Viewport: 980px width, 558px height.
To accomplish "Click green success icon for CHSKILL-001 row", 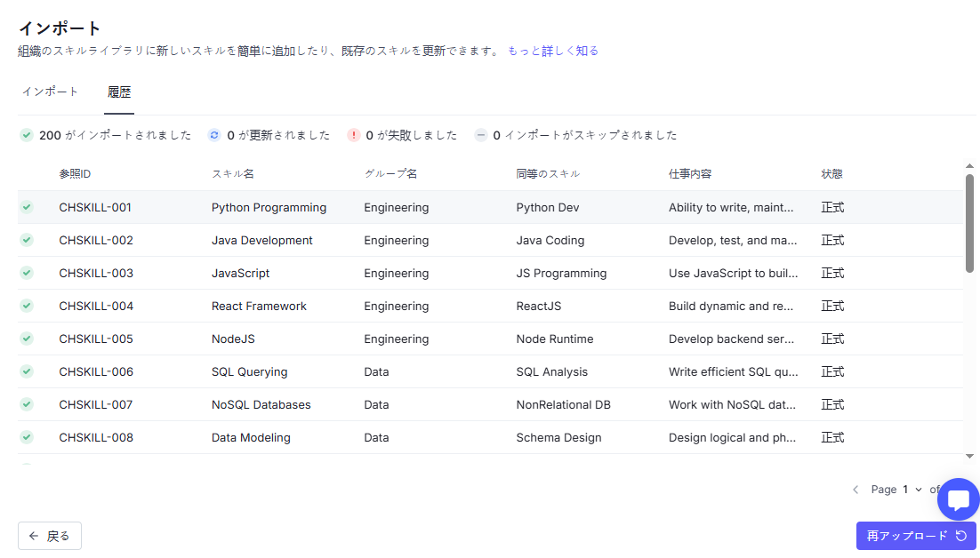I will pos(27,207).
